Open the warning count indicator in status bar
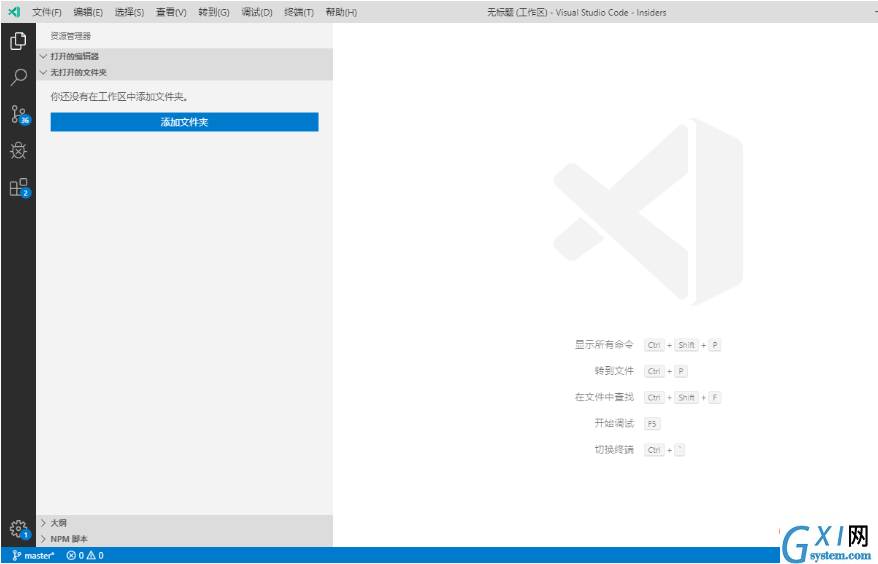878x564 pixels. pos(95,556)
